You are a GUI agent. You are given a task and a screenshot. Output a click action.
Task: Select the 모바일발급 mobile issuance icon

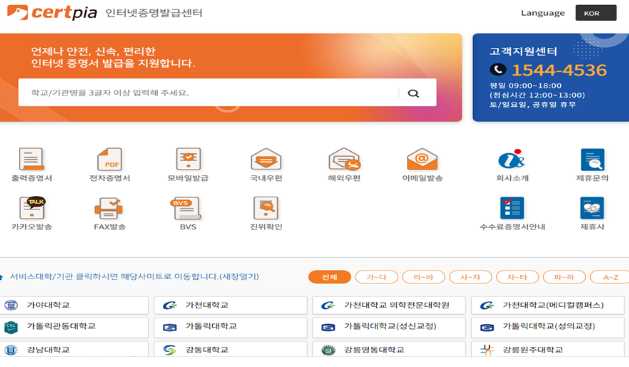point(188,160)
